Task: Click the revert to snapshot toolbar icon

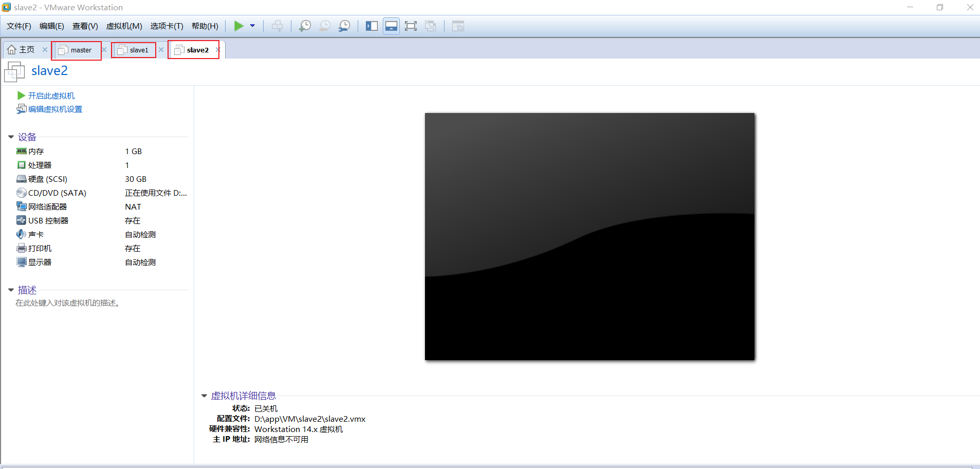Action: pos(325,26)
